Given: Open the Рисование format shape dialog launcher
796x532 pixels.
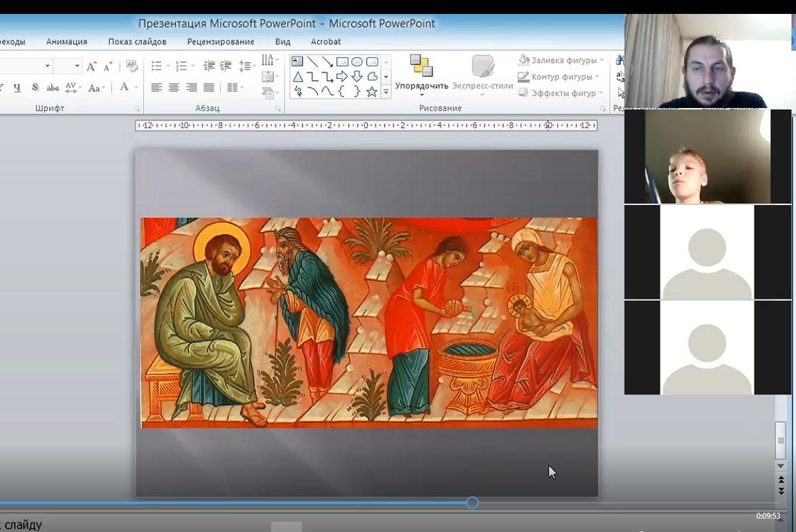Looking at the screenshot, I should 603,109.
